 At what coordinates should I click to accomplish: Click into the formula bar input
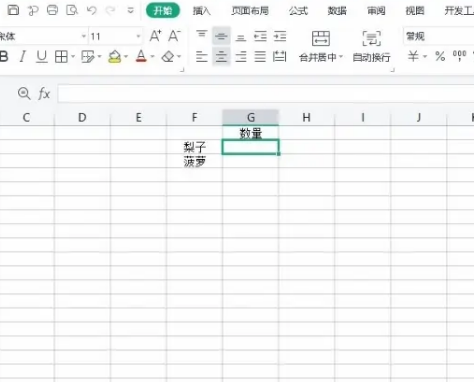tap(266, 94)
